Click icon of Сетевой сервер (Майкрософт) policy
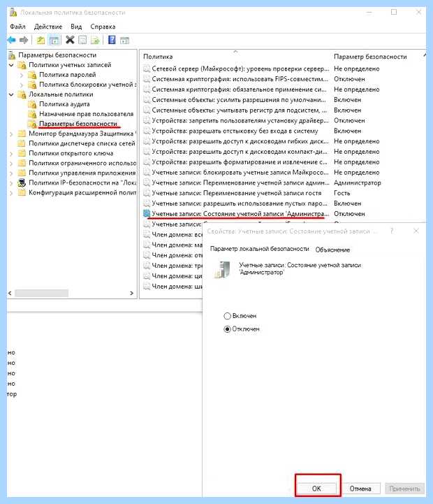Screen dimensions: 433x504 (147, 69)
